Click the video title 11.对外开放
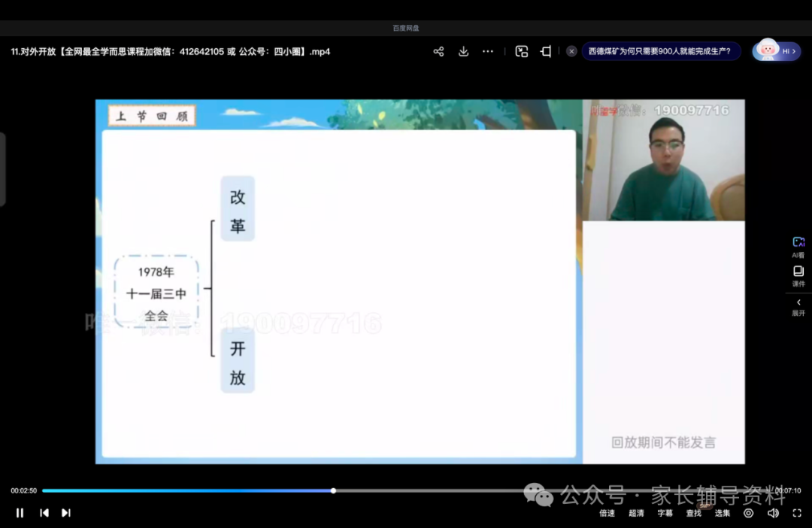Image resolution: width=812 pixels, height=528 pixels. coord(171,51)
